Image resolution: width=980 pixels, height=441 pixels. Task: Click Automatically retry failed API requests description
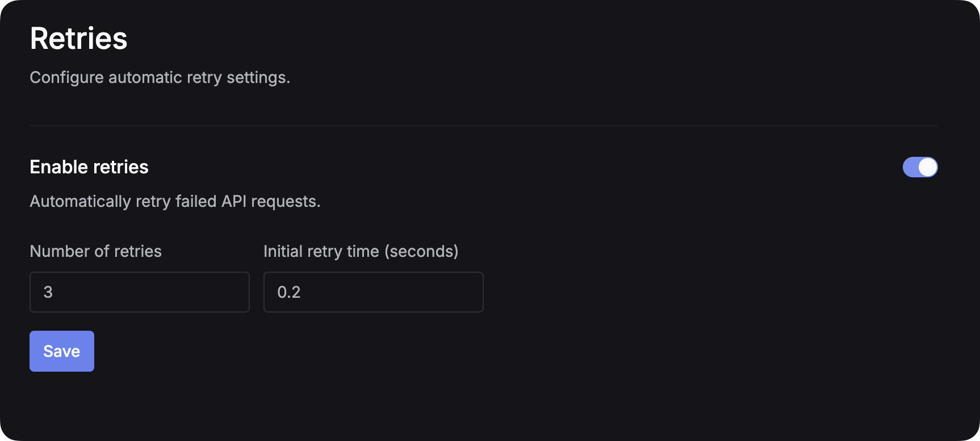175,201
